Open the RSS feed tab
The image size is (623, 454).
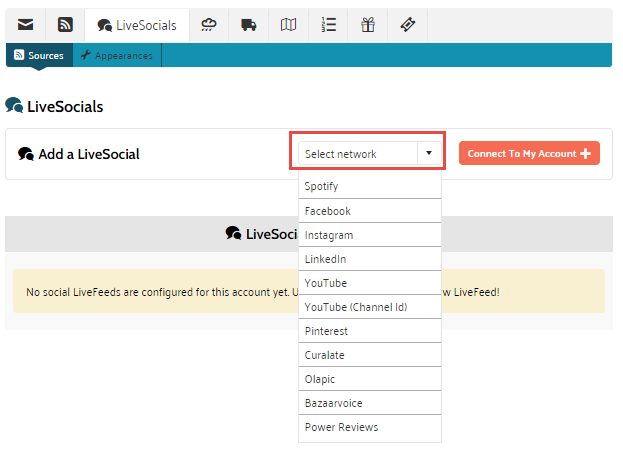(x=65, y=25)
